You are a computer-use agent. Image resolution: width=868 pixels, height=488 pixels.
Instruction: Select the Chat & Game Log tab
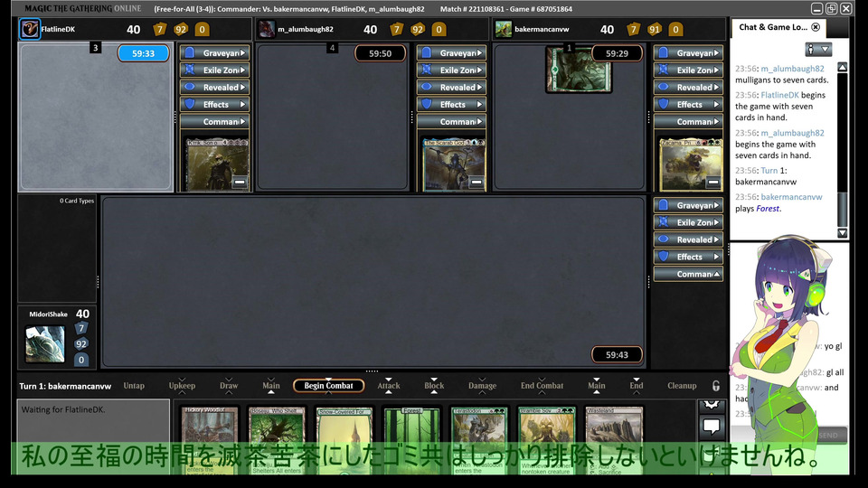tap(778, 27)
